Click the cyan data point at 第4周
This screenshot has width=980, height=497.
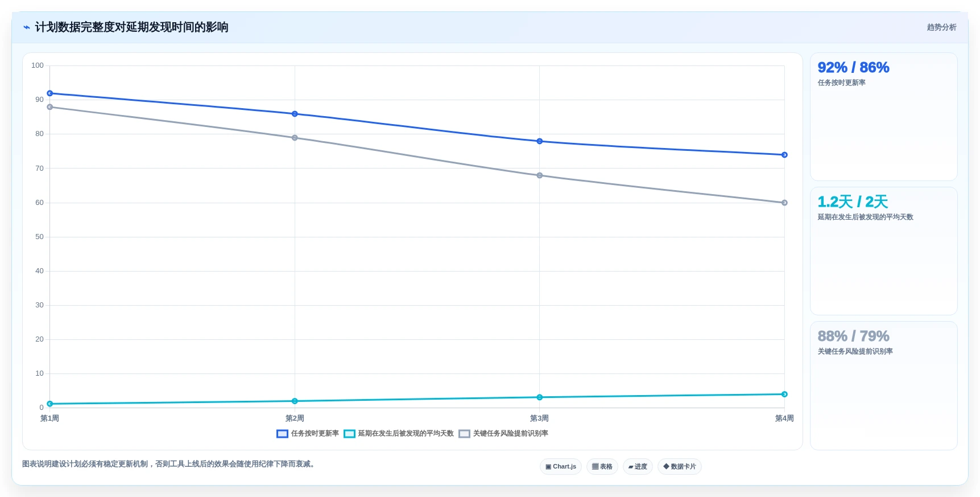point(784,394)
